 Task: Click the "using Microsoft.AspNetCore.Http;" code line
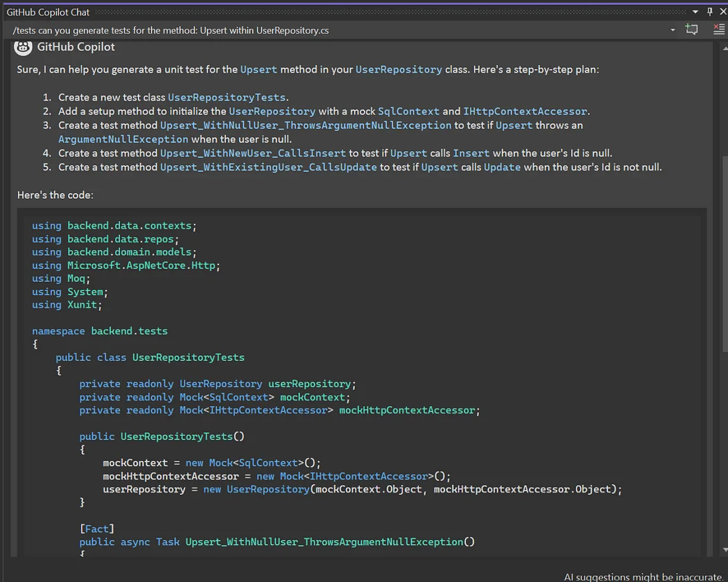tap(125, 265)
